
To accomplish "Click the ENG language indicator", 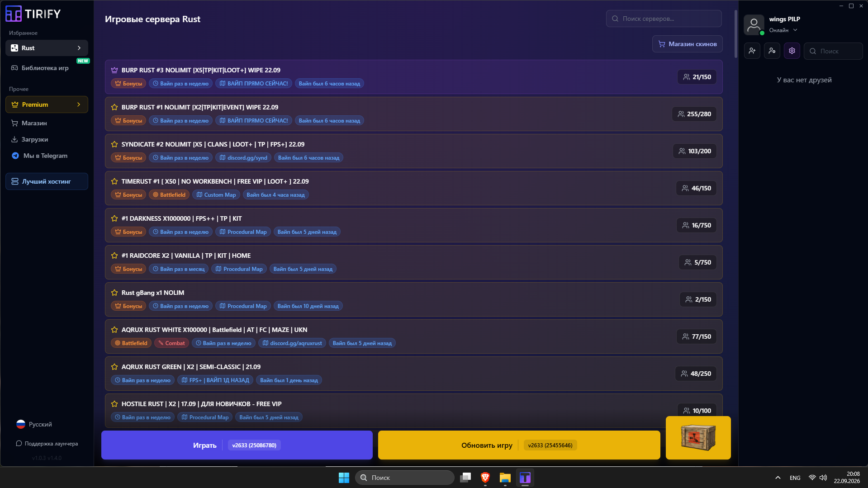I will coord(795,478).
